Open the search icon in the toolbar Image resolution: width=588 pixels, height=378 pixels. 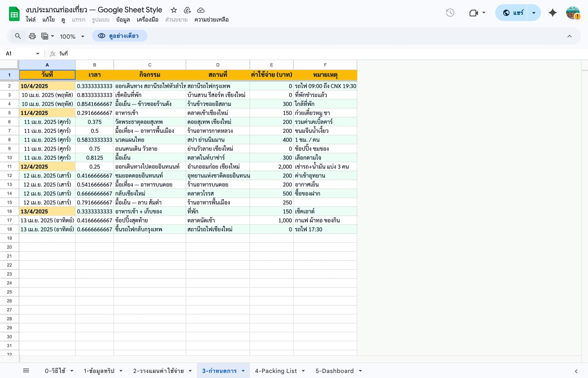[x=18, y=36]
